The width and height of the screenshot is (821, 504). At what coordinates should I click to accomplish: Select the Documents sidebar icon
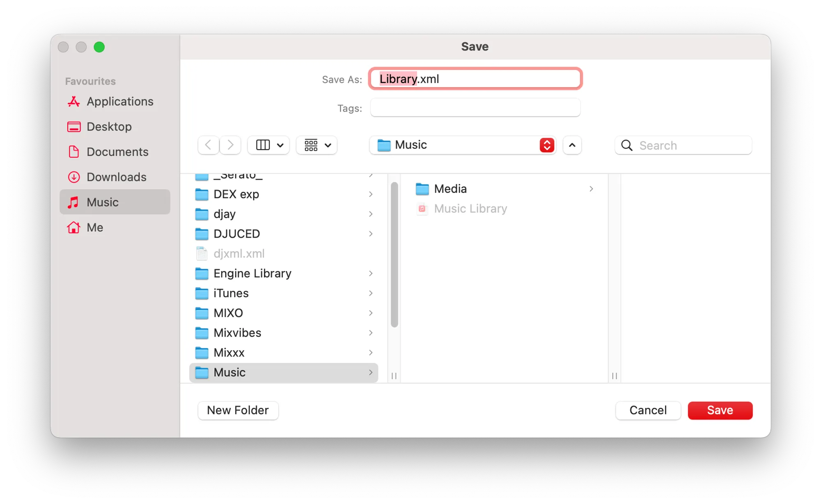coord(74,152)
